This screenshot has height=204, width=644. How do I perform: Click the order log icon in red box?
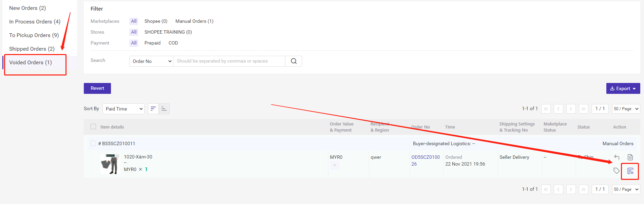pyautogui.click(x=630, y=171)
